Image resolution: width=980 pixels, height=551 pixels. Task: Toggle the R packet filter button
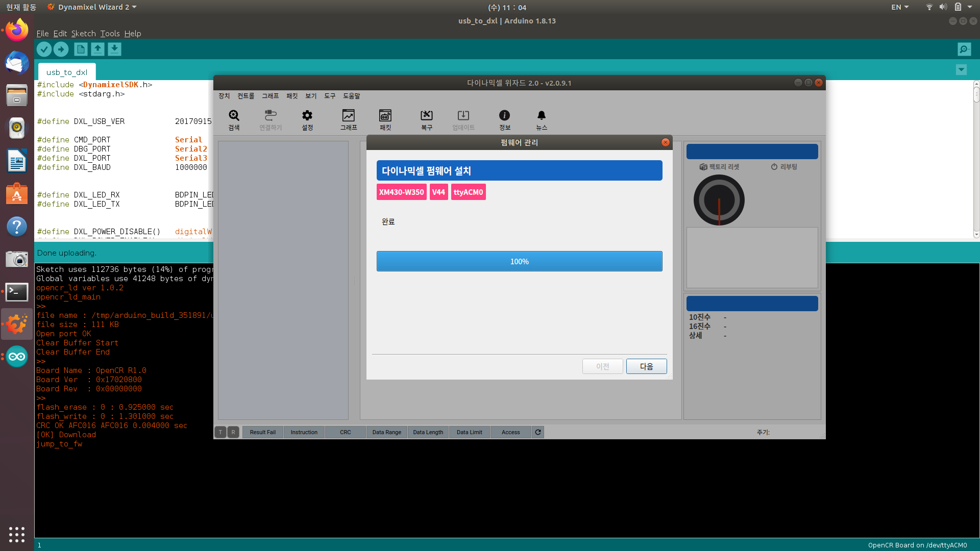point(233,432)
